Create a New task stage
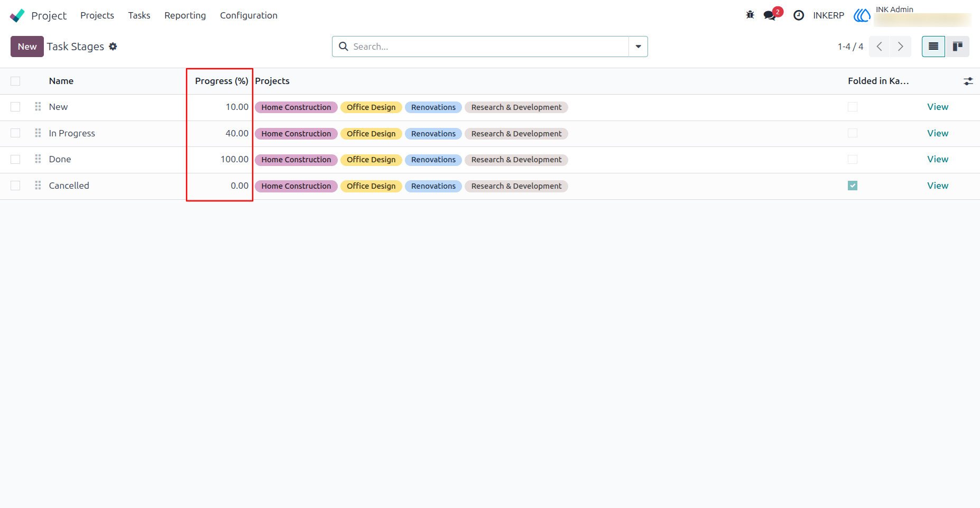The width and height of the screenshot is (980, 508). click(27, 47)
